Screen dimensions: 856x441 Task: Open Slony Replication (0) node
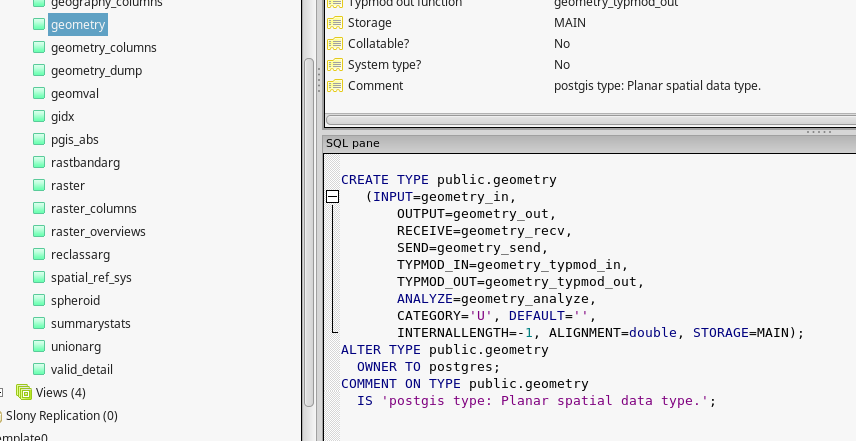pos(62,416)
